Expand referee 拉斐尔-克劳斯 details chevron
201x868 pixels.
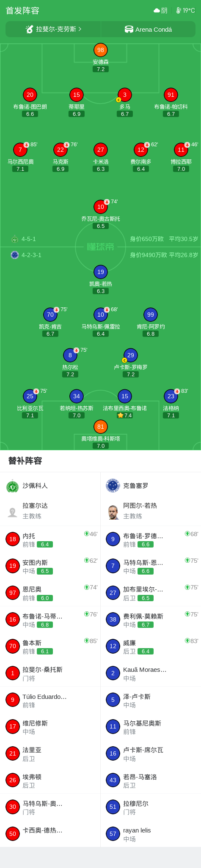80,29
